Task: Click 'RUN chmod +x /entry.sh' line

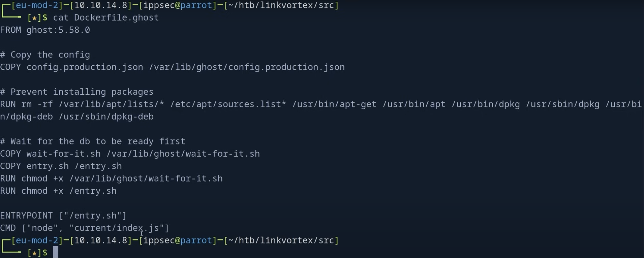Action: tap(58, 191)
